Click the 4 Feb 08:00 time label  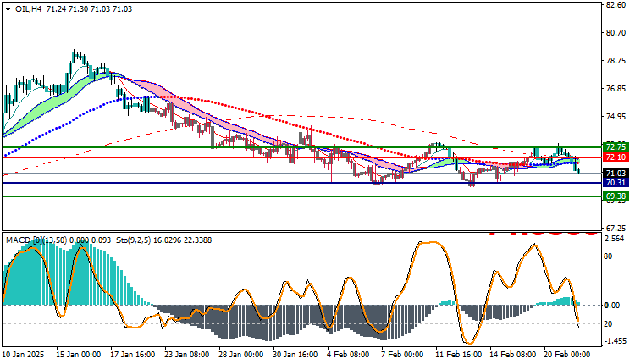(x=348, y=355)
